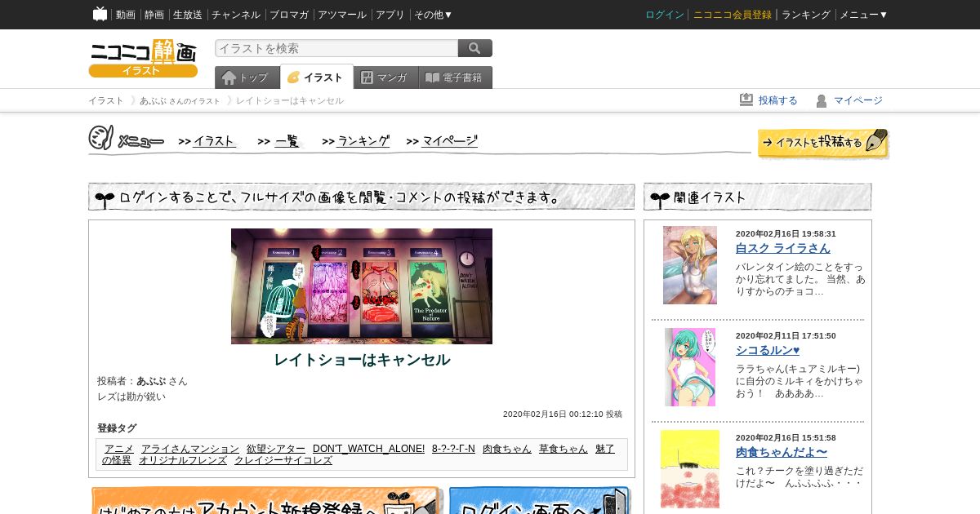This screenshot has height=514, width=980.
Task: Switch to the 電子書籍 tab
Action: 456,78
